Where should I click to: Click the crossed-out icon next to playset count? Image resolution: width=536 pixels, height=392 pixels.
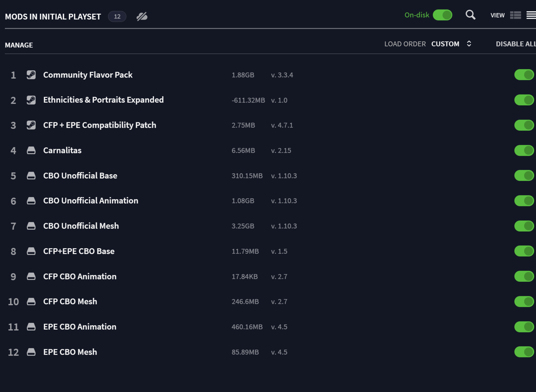point(142,16)
